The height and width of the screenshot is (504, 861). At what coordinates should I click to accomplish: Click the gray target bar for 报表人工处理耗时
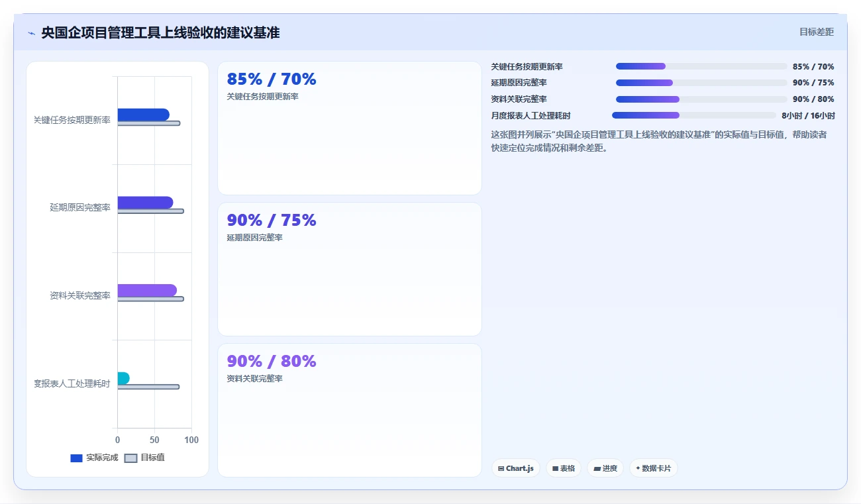coord(148,387)
